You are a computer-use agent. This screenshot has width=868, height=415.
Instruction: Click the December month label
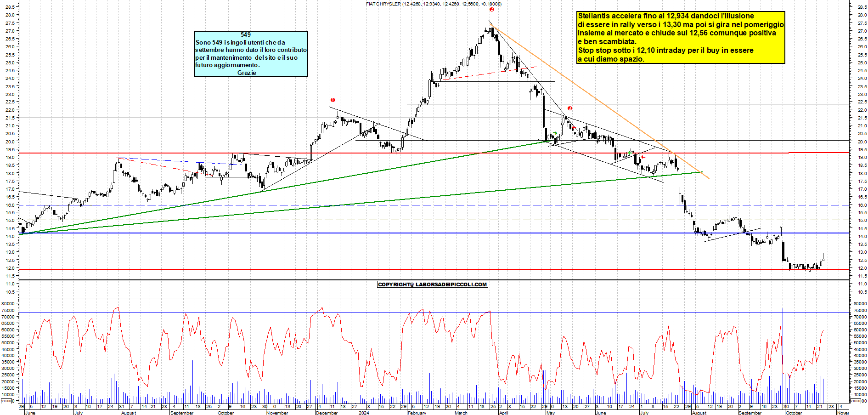coord(327,413)
